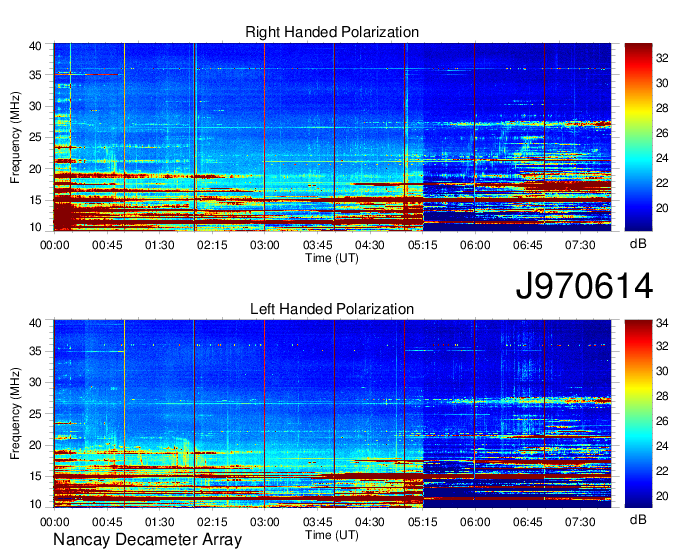Click the 04:30 tick on Right Handed plot

tap(370, 245)
